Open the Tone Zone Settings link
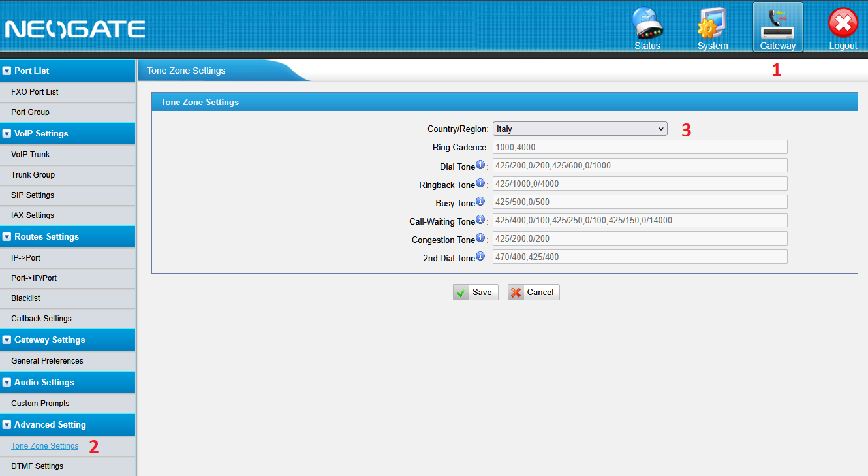This screenshot has width=868, height=476. (44, 446)
